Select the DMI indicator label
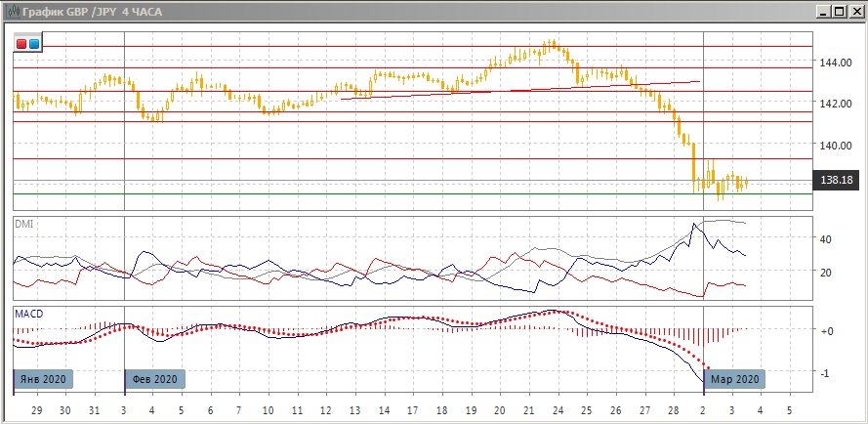868x424 pixels. click(x=23, y=223)
